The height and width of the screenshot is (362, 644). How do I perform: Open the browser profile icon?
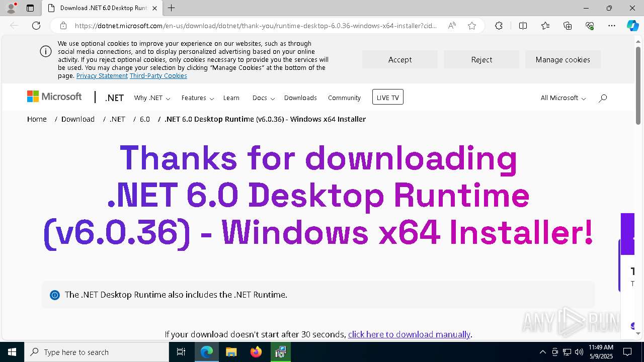[x=11, y=8]
